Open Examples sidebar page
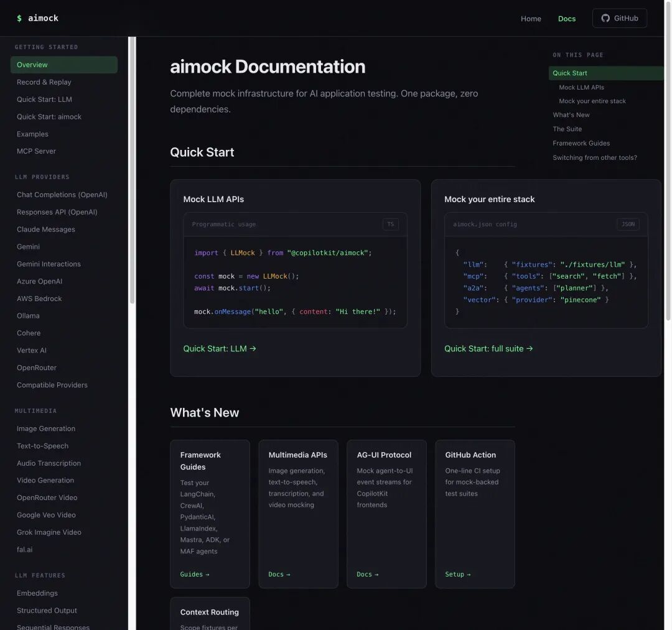Screen dimensions: 672x630 [x=64, y=134]
